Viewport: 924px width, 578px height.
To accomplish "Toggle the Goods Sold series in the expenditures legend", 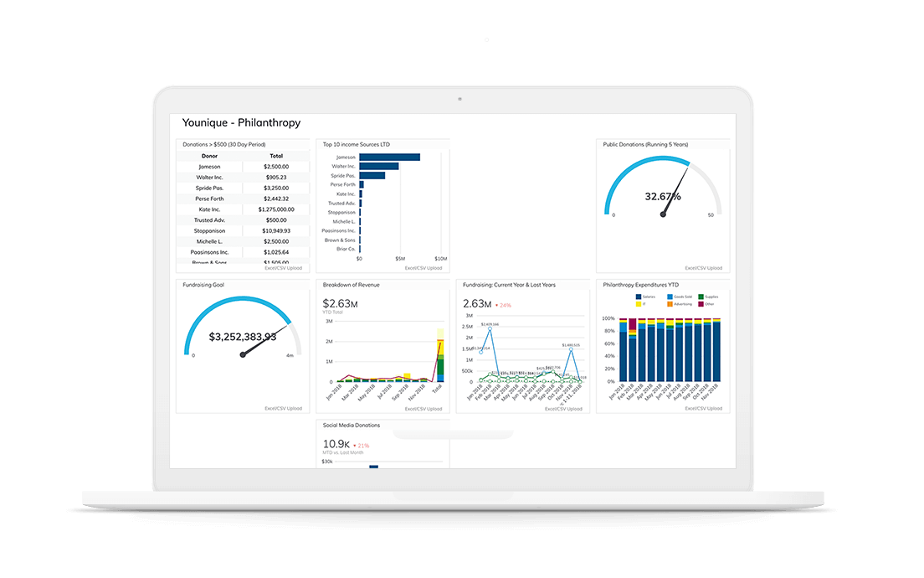I will [669, 297].
